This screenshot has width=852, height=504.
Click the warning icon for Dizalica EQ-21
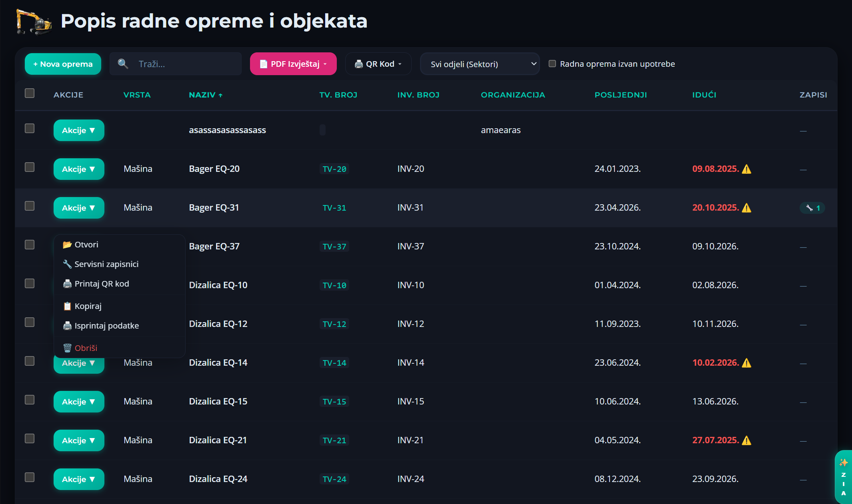tap(746, 440)
